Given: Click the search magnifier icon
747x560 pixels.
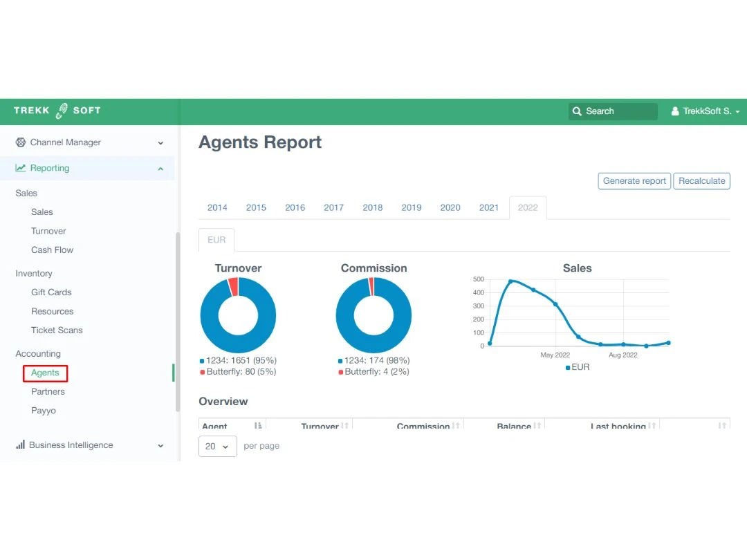Looking at the screenshot, I should 577,111.
